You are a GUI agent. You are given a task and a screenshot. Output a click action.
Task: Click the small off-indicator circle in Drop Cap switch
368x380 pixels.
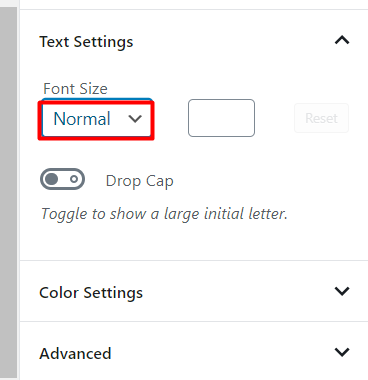point(74,179)
